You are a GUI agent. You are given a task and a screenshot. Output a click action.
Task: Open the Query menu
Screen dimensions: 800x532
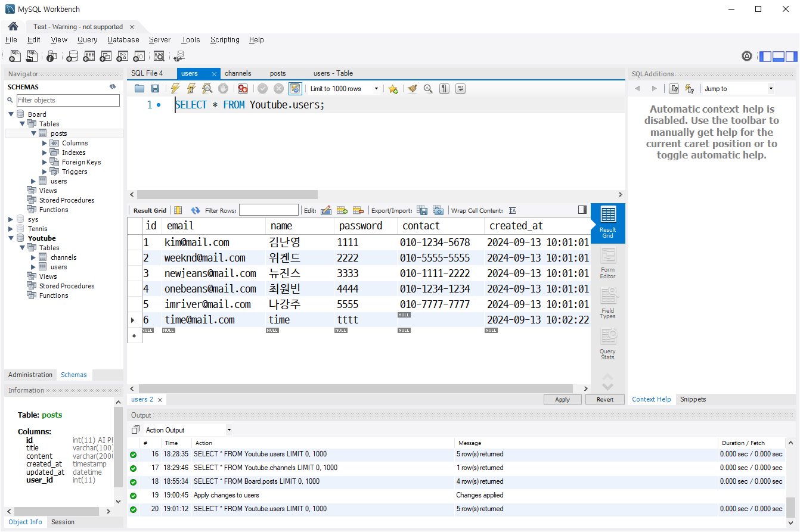[x=87, y=40]
